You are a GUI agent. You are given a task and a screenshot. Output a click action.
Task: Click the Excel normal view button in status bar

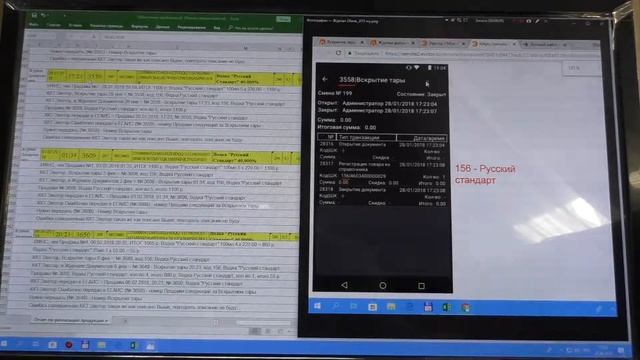[255, 331]
